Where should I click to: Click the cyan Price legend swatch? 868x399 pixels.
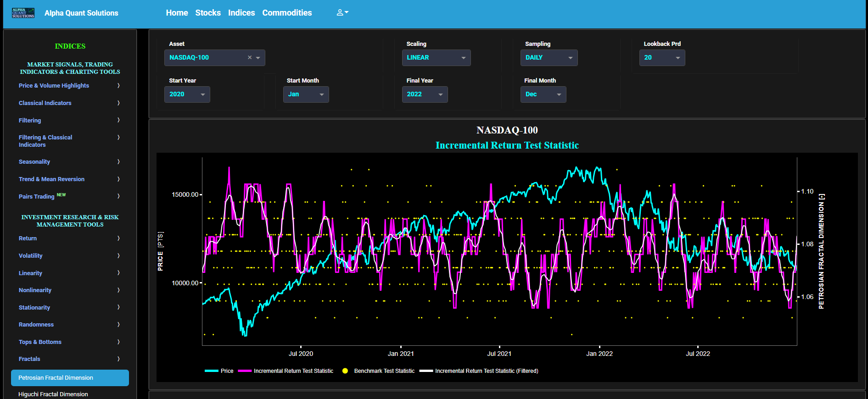(x=212, y=371)
